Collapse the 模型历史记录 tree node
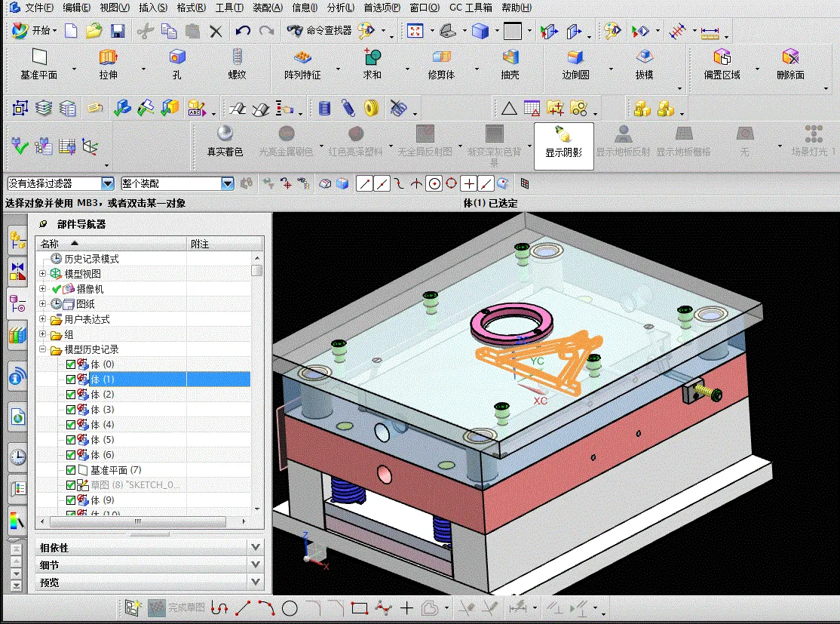Viewport: 840px width, 624px height. [42, 349]
